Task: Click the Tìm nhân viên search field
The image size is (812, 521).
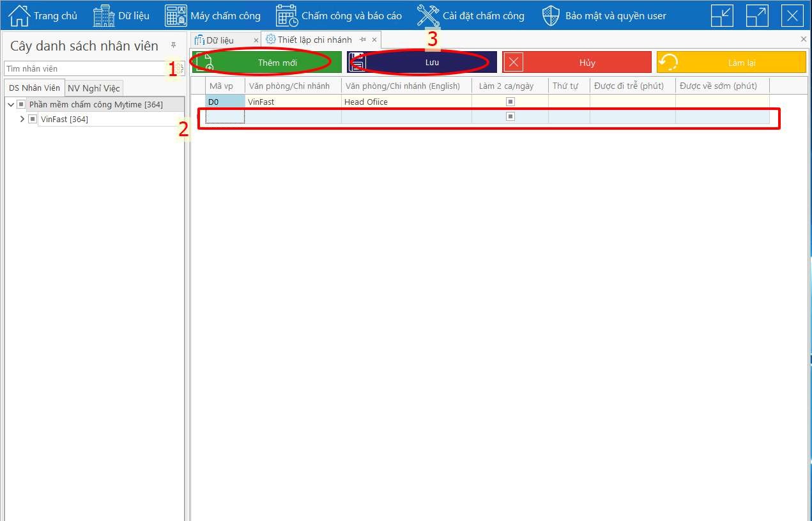Action: click(x=86, y=68)
